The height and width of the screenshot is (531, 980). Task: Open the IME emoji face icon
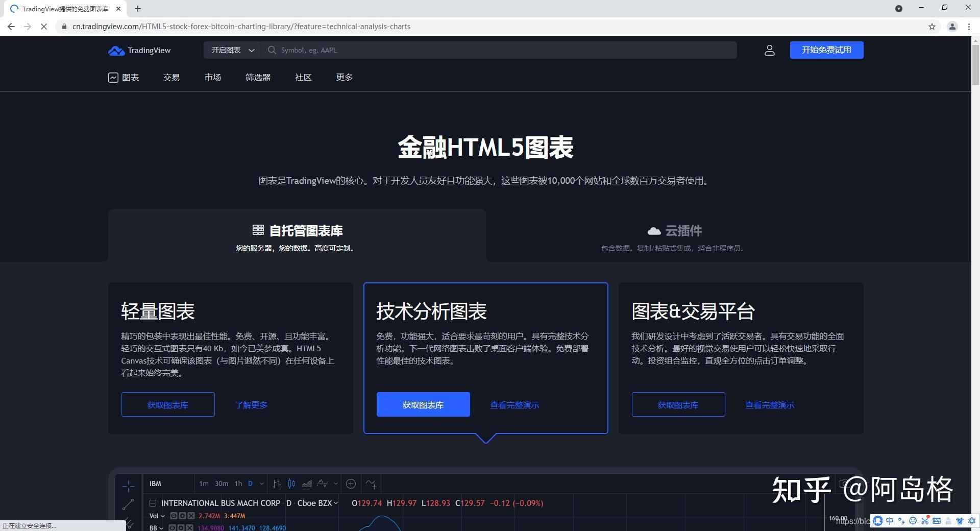tap(913, 521)
